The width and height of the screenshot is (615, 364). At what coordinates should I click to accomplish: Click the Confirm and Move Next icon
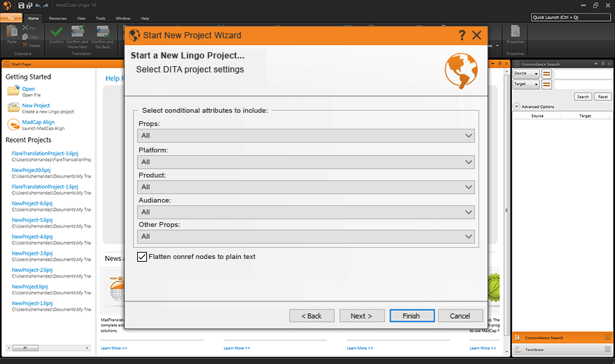tap(77, 31)
